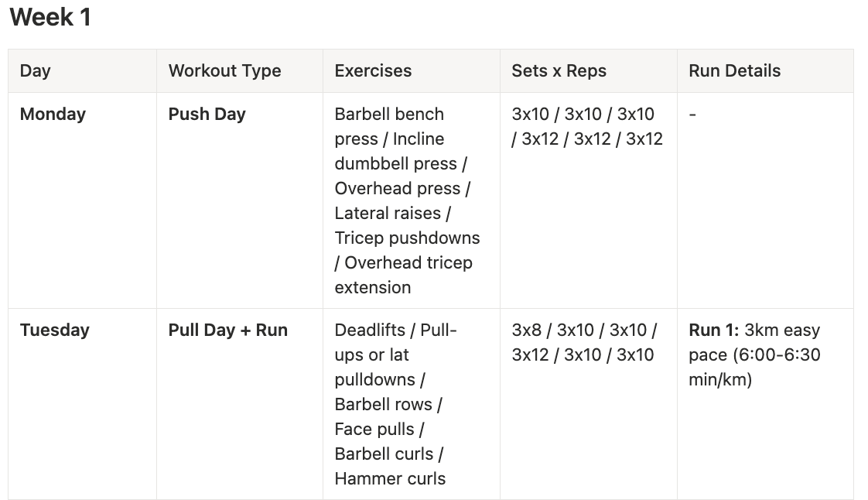Click the Monday cell

[x=53, y=115]
